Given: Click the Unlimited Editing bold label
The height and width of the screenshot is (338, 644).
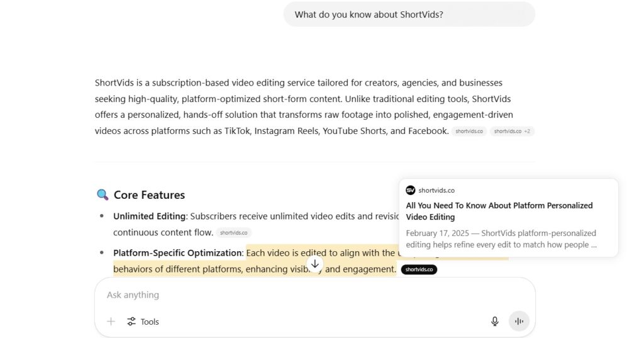Looking at the screenshot, I should [150, 217].
